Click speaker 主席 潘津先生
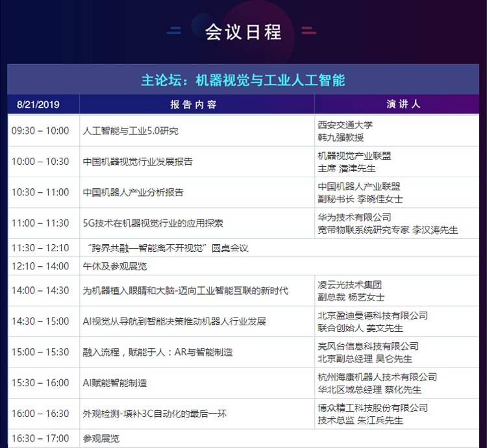The width and height of the screenshot is (487, 448). 346,168
